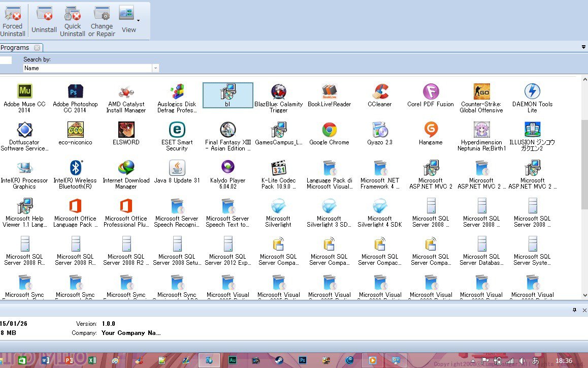This screenshot has height=368, width=588.
Task: Pin the details panel using pushpin icon
Action: click(x=575, y=310)
